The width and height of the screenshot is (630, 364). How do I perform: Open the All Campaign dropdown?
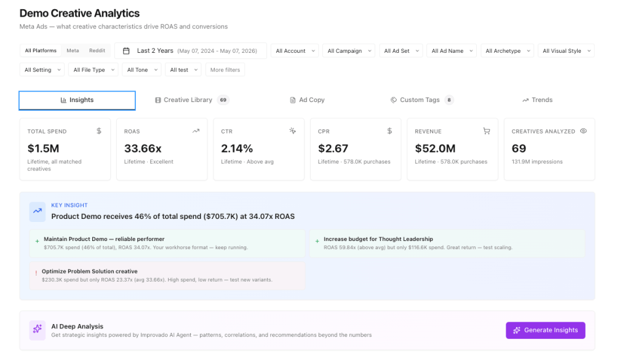click(x=349, y=51)
